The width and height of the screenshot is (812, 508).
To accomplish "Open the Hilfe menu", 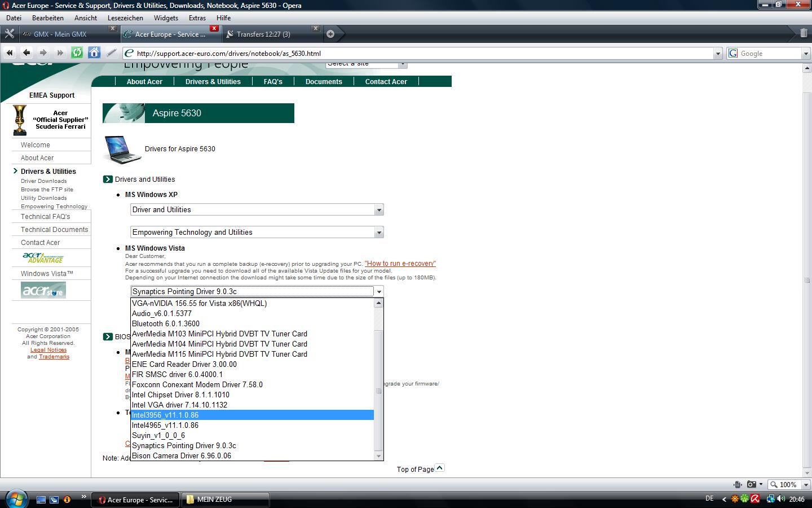I will click(223, 17).
